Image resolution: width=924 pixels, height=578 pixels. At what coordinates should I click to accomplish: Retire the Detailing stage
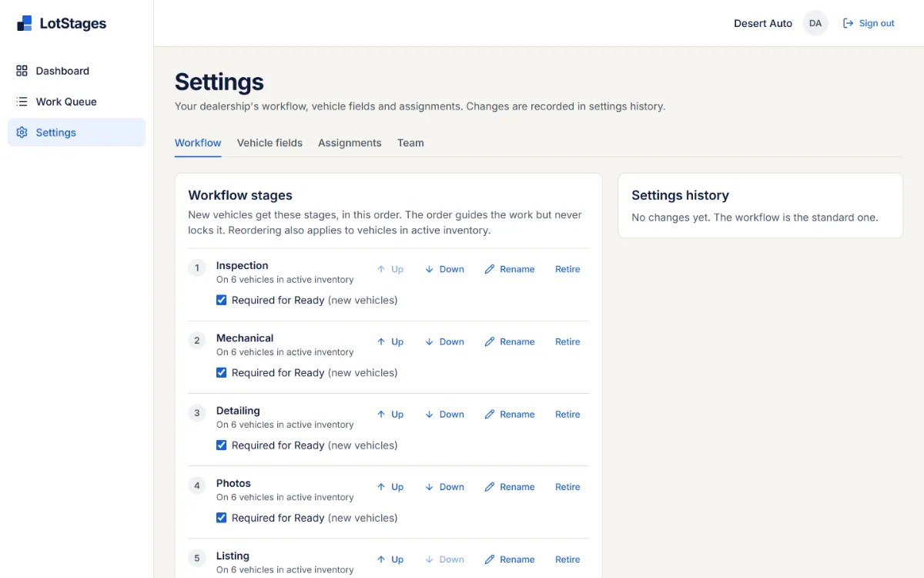click(567, 414)
